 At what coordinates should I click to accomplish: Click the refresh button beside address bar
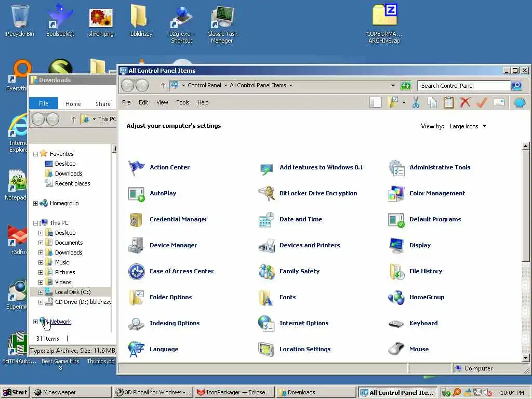[x=406, y=86]
